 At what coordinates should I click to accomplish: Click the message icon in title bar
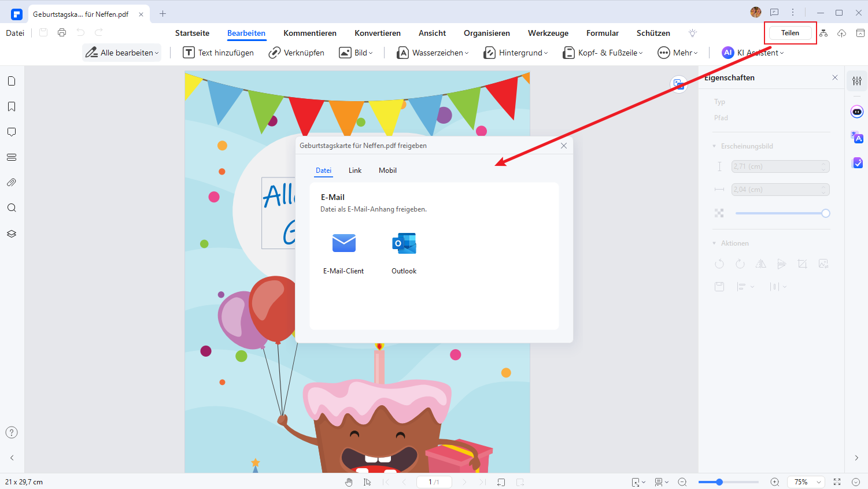pyautogui.click(x=774, y=12)
